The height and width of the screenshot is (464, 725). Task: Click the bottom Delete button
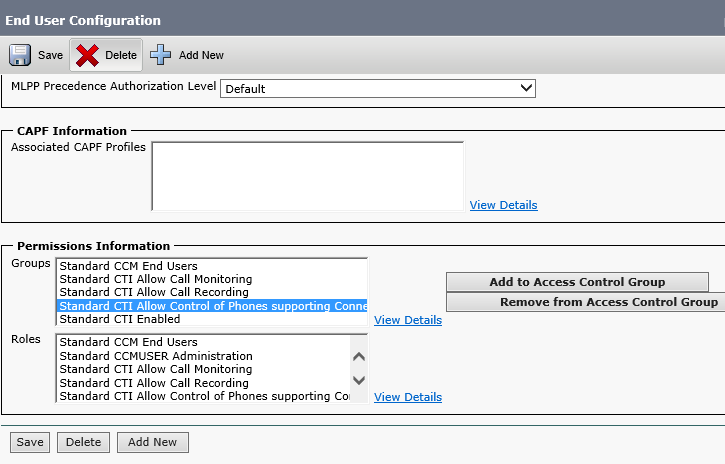[83, 442]
